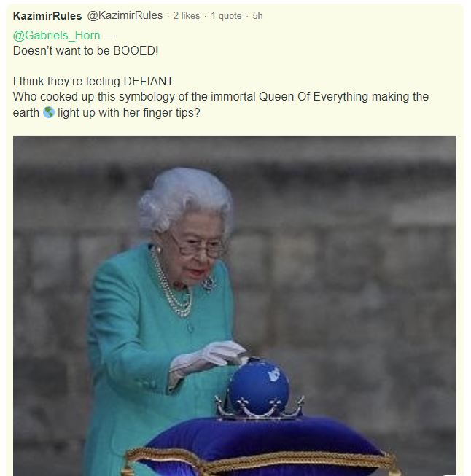
Task: Click the blue globe in the photo
Action: tap(258, 385)
